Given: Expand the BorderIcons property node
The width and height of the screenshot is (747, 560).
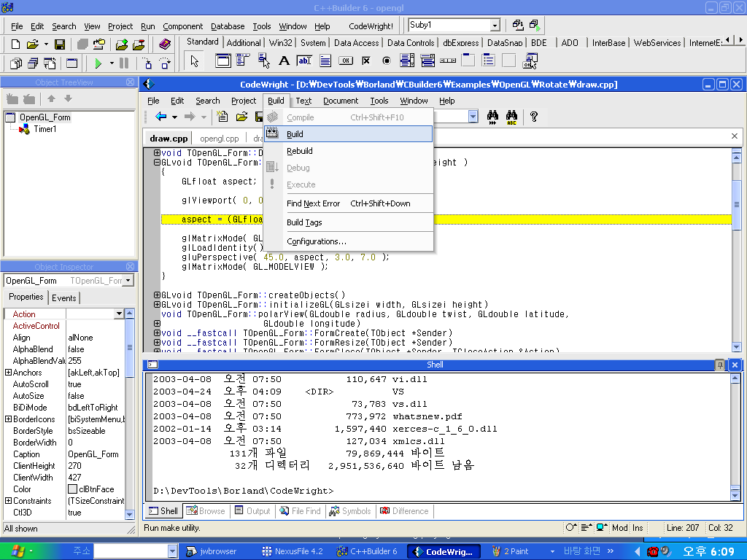Looking at the screenshot, I should 8,419.
